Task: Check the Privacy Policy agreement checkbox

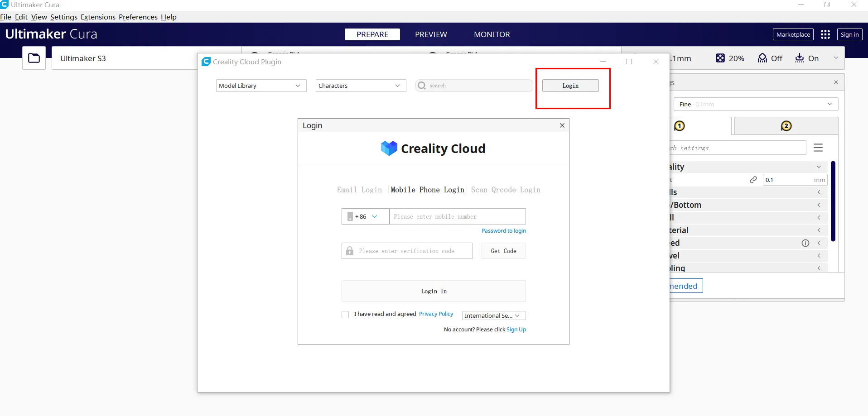Action: click(345, 315)
